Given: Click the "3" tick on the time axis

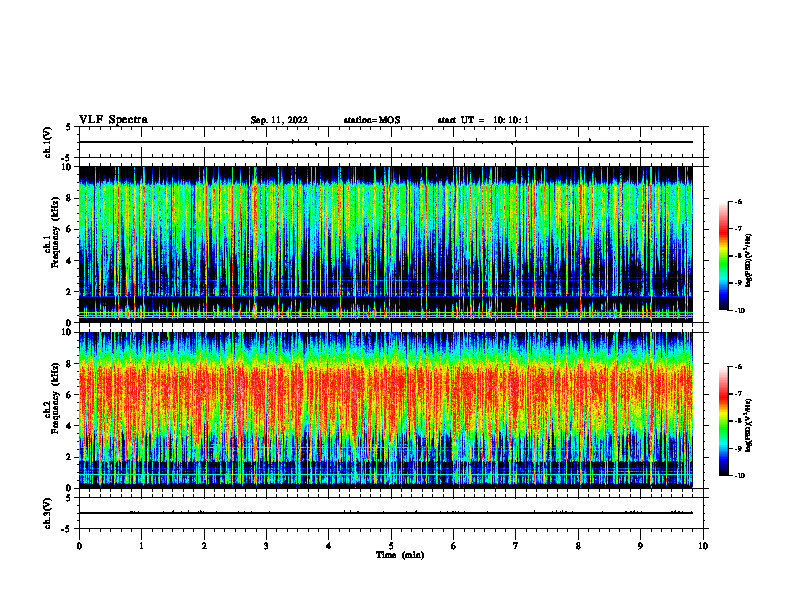Looking at the screenshot, I should [x=266, y=546].
